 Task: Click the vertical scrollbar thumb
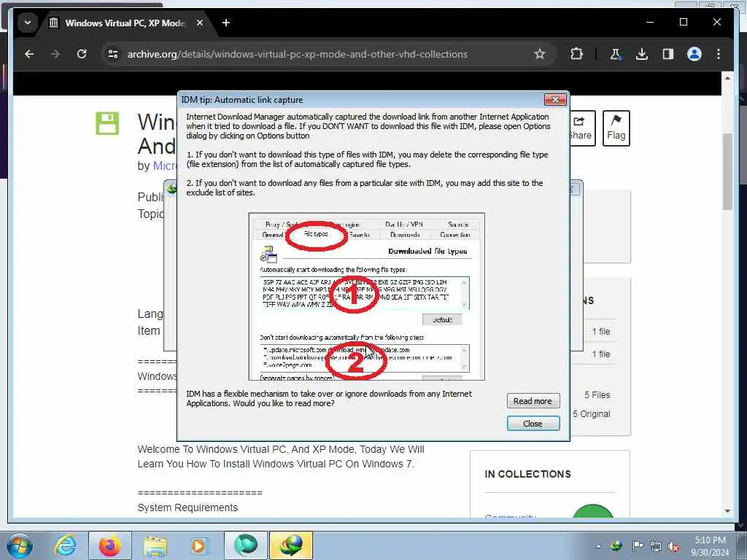(727, 171)
